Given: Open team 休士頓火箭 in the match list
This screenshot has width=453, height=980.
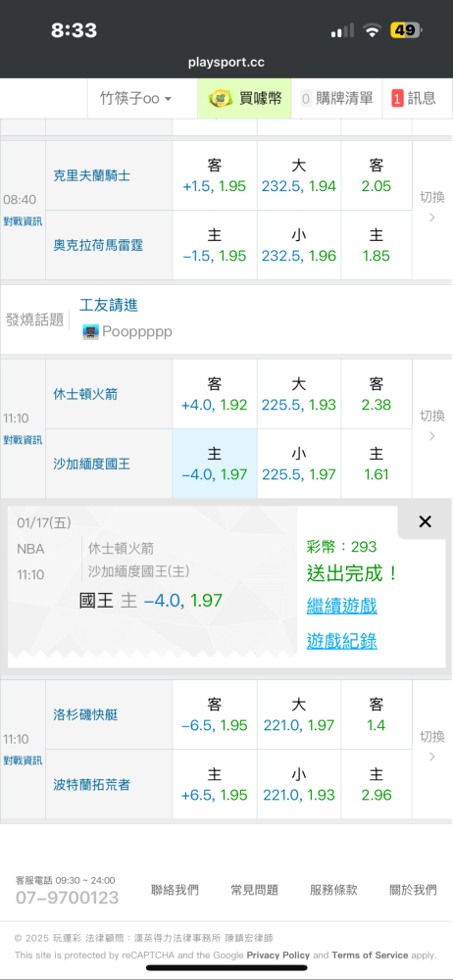Looking at the screenshot, I should point(85,394).
